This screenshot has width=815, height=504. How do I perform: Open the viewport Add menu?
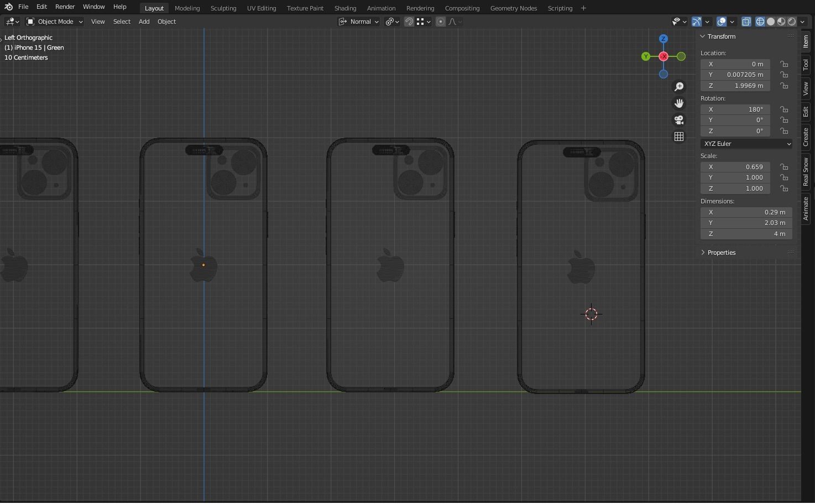coord(144,22)
